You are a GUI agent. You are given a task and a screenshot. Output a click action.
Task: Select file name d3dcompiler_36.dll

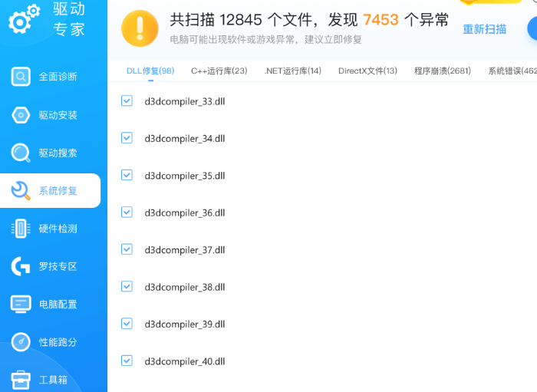tap(185, 212)
